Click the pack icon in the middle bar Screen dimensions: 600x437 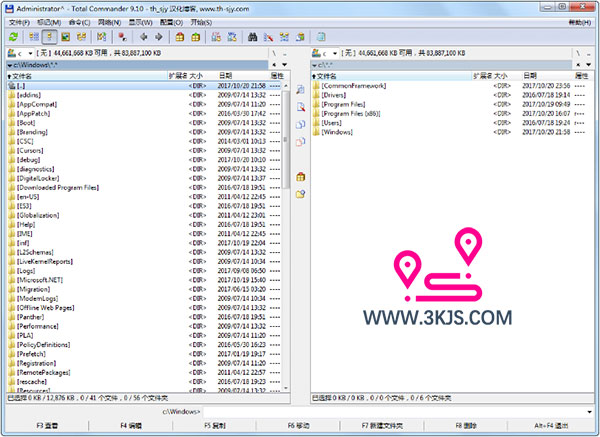300,177
